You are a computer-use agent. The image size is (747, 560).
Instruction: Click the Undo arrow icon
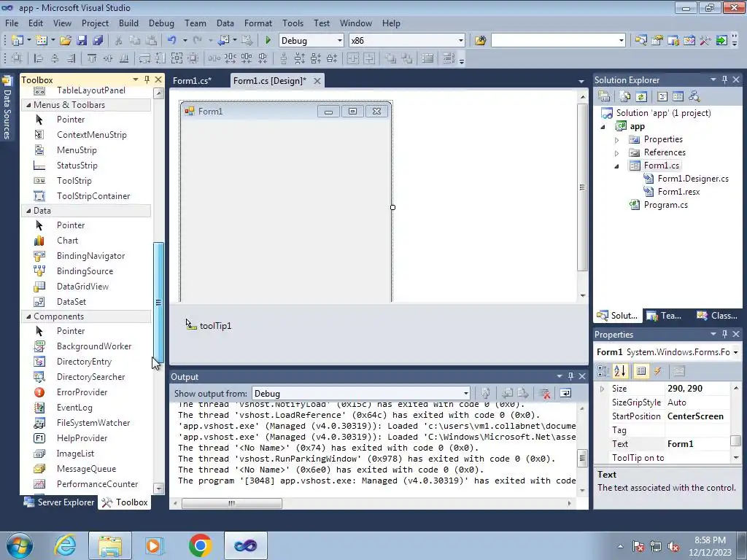172,41
